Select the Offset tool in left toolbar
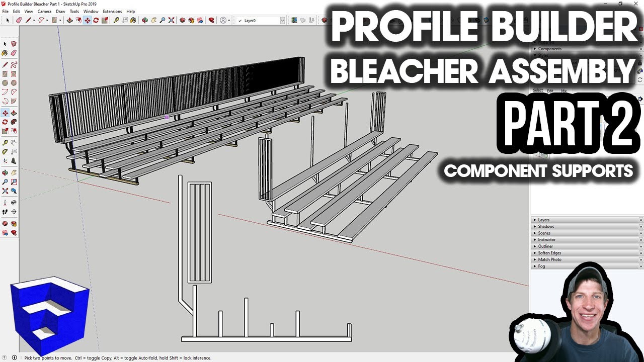 [14, 131]
